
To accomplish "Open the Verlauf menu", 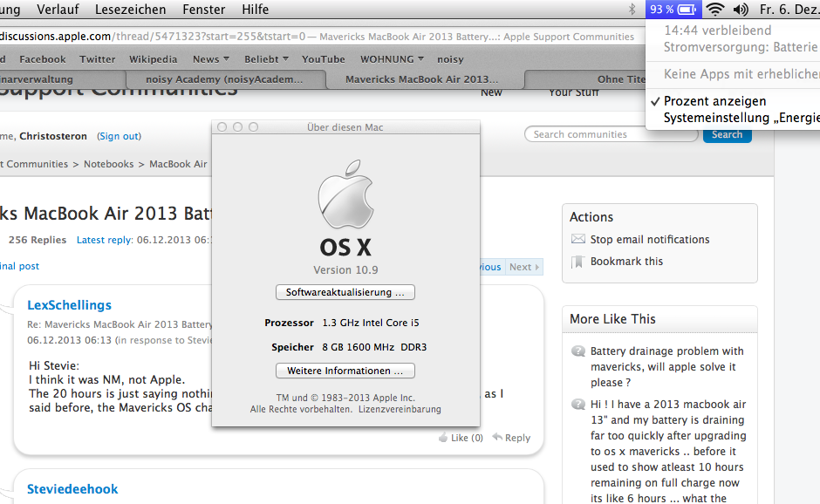I will click(58, 10).
